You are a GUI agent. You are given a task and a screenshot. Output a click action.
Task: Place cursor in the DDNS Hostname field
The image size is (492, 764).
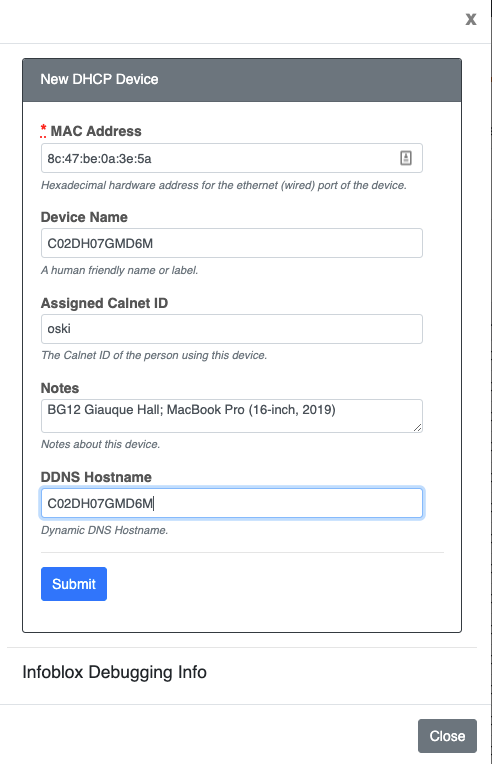click(231, 503)
